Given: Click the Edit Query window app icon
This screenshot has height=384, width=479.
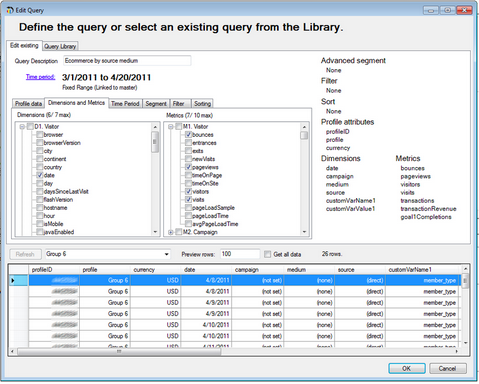Looking at the screenshot, I should [10, 10].
